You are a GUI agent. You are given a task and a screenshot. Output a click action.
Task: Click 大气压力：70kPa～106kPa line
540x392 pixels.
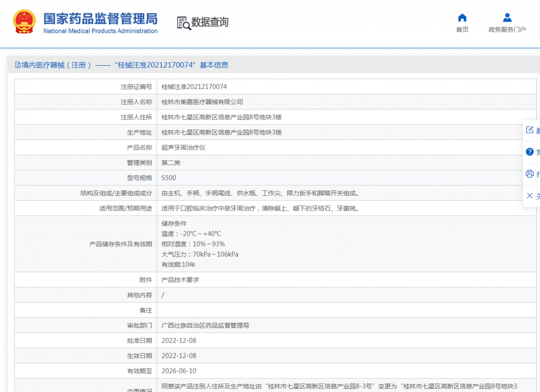tap(200, 254)
